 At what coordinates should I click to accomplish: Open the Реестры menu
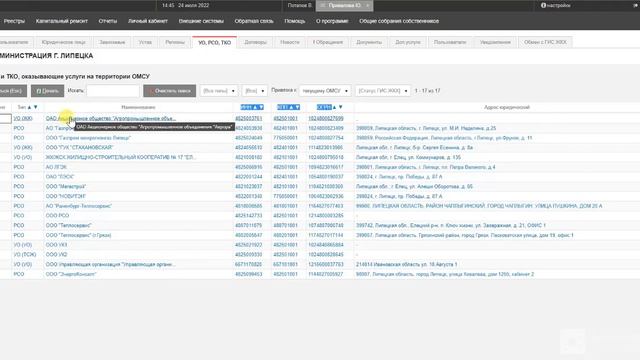click(14, 21)
